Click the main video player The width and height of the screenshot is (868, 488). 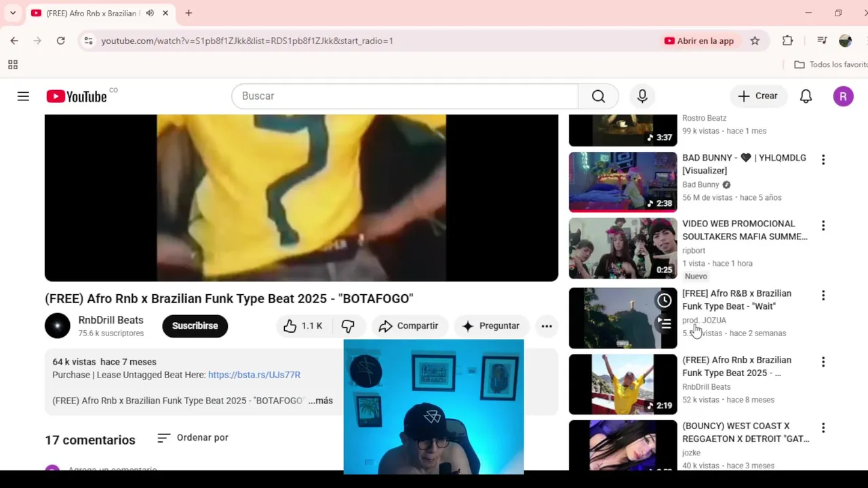click(301, 198)
